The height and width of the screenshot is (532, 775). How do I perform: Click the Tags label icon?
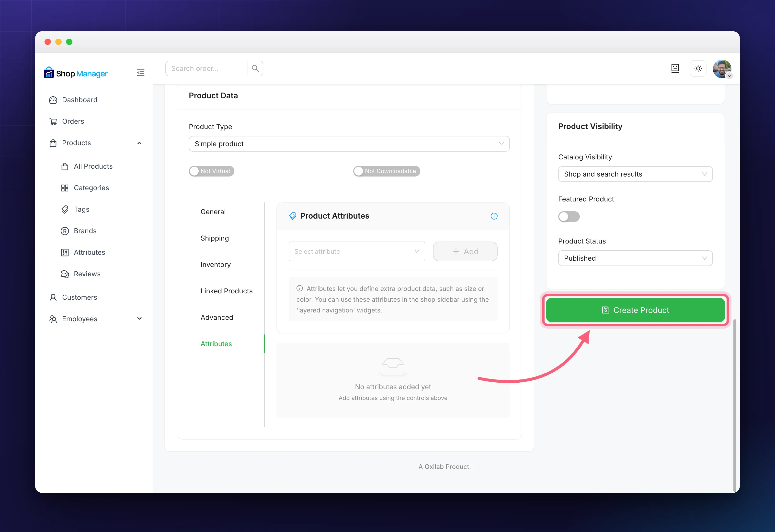point(65,209)
